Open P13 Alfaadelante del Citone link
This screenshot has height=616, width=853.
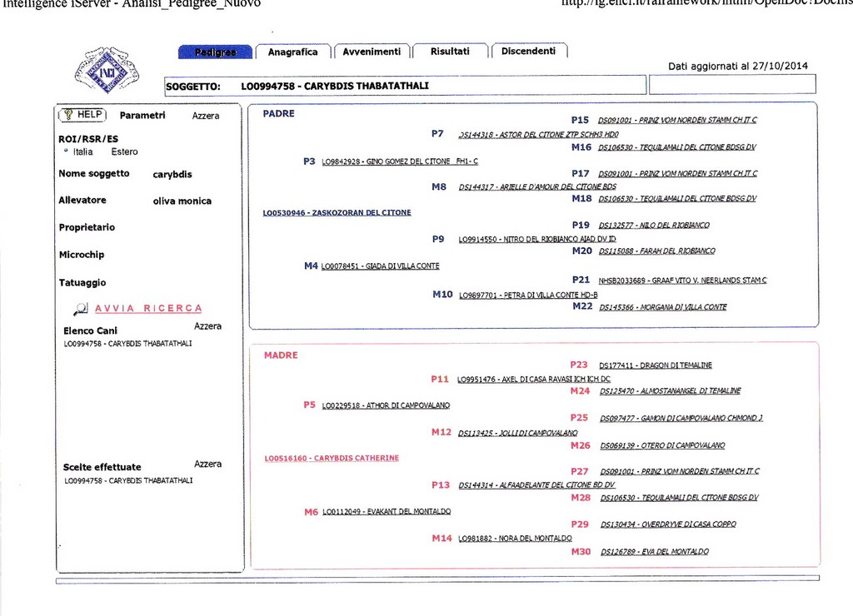coord(536,485)
